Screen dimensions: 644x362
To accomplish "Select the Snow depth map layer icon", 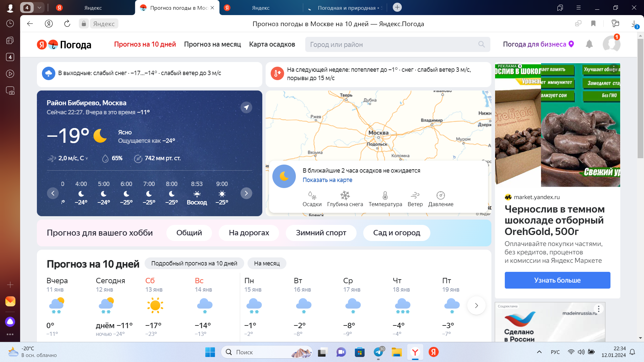I will pyautogui.click(x=345, y=195).
